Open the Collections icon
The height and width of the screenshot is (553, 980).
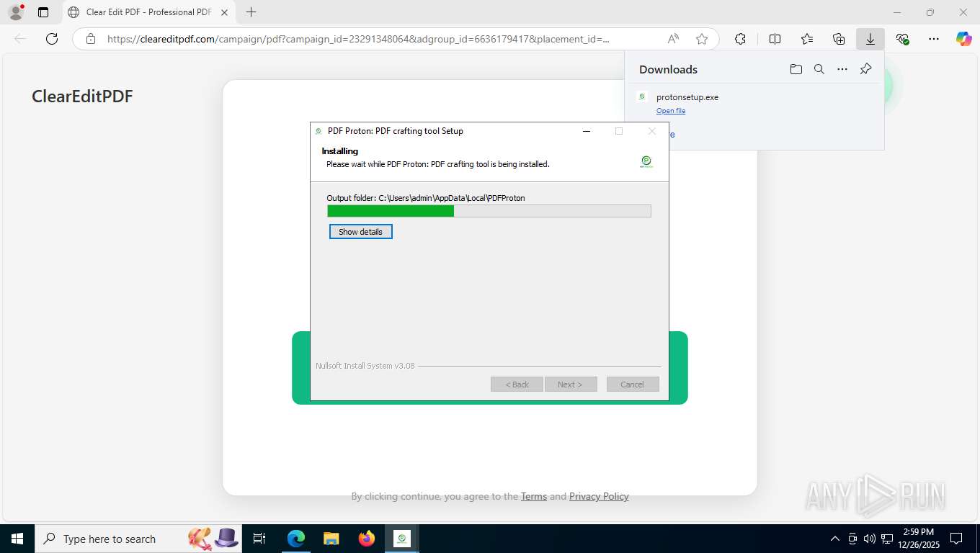pos(838,39)
